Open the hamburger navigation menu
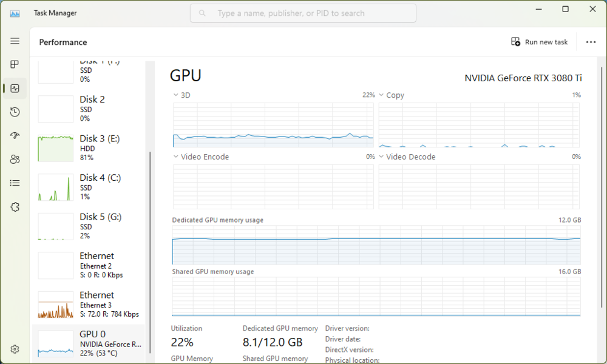The width and height of the screenshot is (607, 364). tap(15, 41)
